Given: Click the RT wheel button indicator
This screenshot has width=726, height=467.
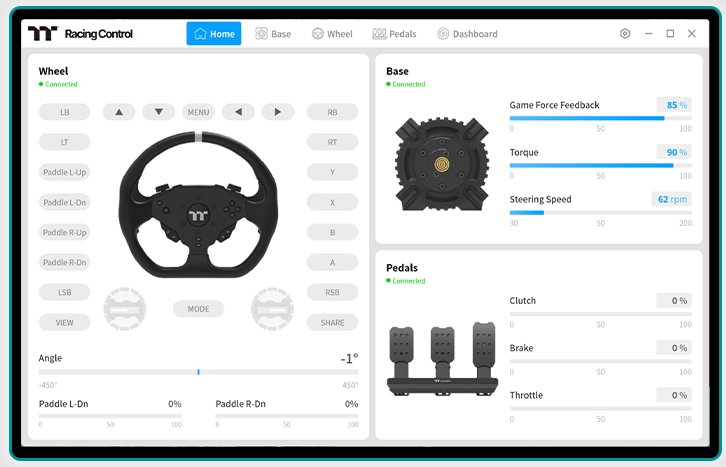Looking at the screenshot, I should (x=332, y=142).
